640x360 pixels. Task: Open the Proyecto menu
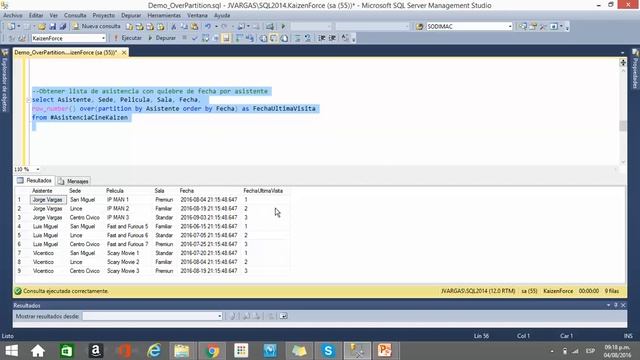(x=104, y=15)
